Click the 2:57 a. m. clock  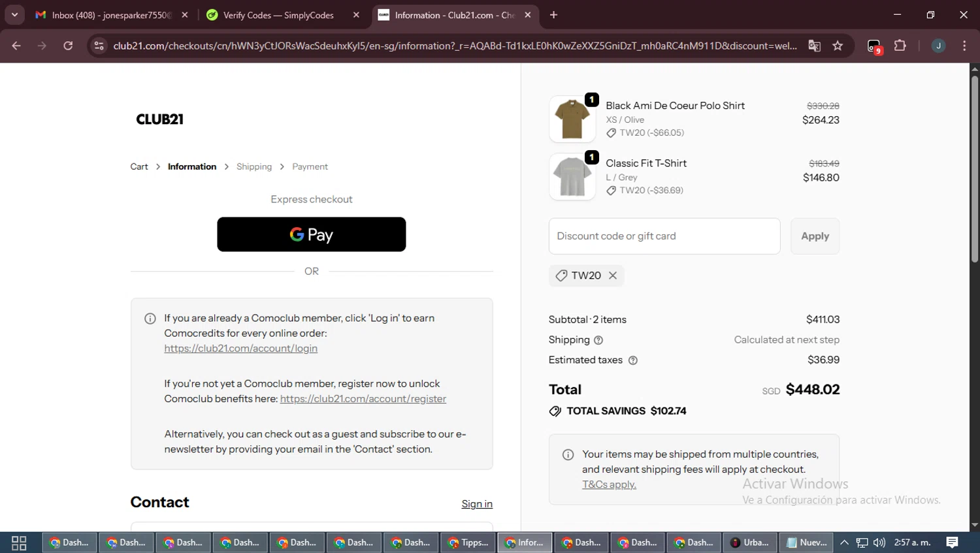pyautogui.click(x=913, y=543)
